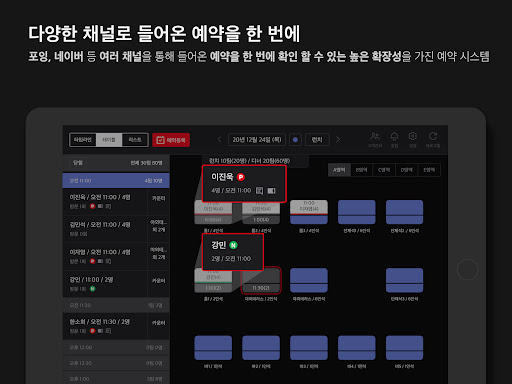Select the 바5 1인석 table tile
This screenshot has height=384, width=512.
(404, 348)
